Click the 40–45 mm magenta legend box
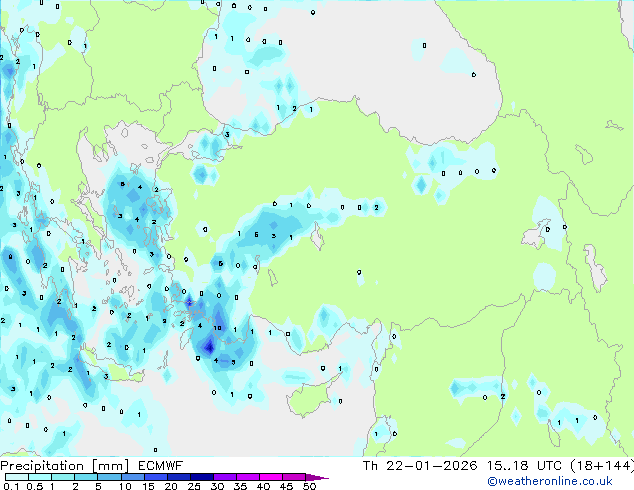Image resolution: width=634 pixels, height=490 pixels. point(271,477)
